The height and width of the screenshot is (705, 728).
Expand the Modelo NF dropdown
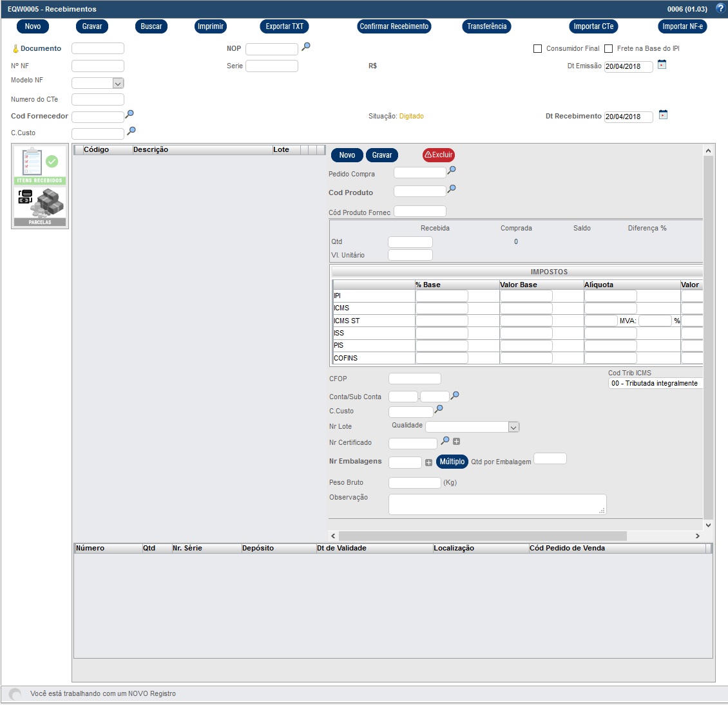click(118, 83)
